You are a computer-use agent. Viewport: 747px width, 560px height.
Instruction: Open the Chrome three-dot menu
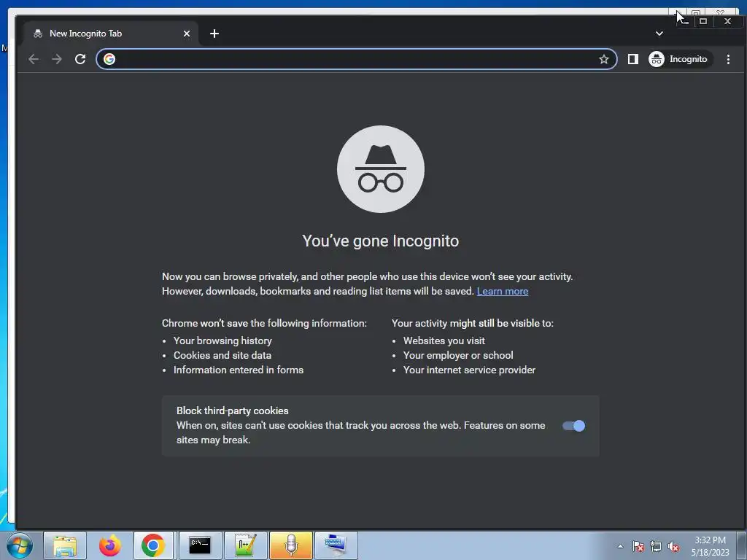coord(728,59)
